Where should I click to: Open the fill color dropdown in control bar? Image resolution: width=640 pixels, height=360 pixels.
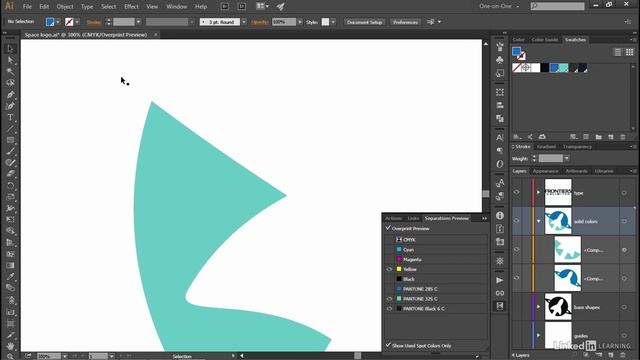(x=58, y=22)
